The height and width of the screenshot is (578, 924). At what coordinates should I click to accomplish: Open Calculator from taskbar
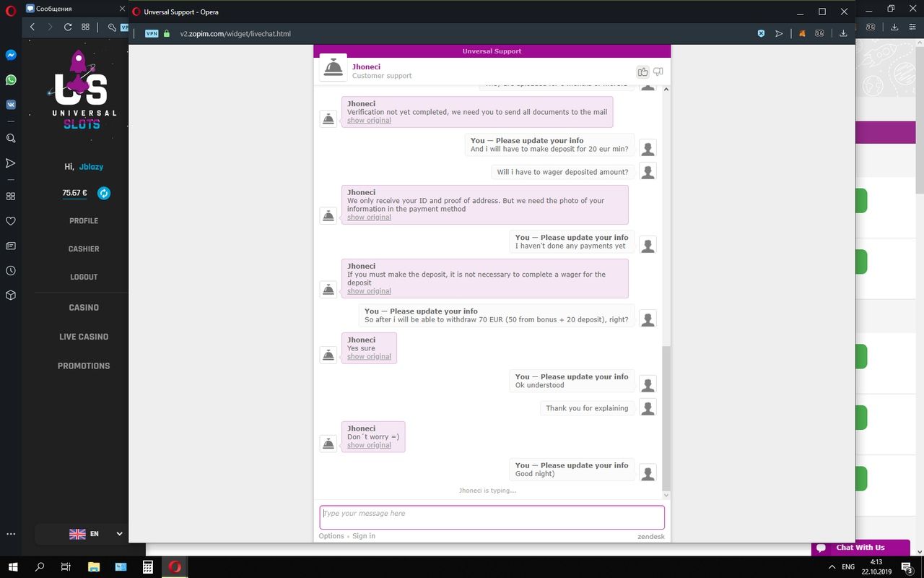pos(148,567)
